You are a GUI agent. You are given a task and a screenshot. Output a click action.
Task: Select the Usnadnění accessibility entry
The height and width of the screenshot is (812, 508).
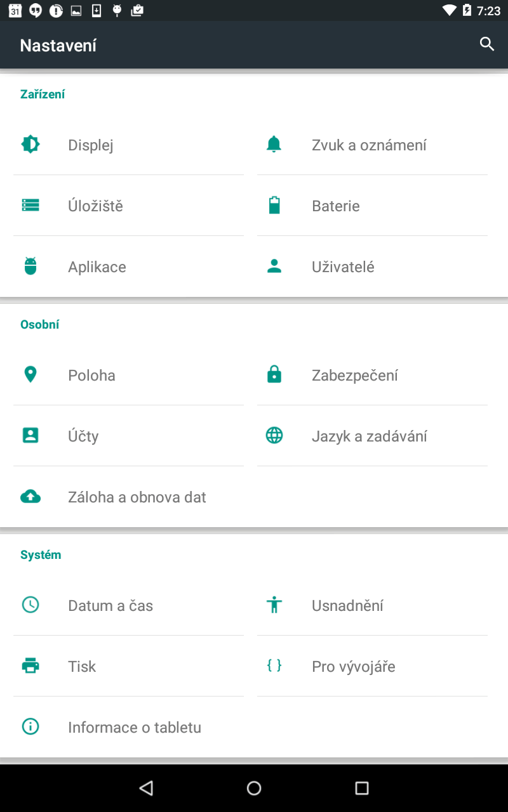372,605
